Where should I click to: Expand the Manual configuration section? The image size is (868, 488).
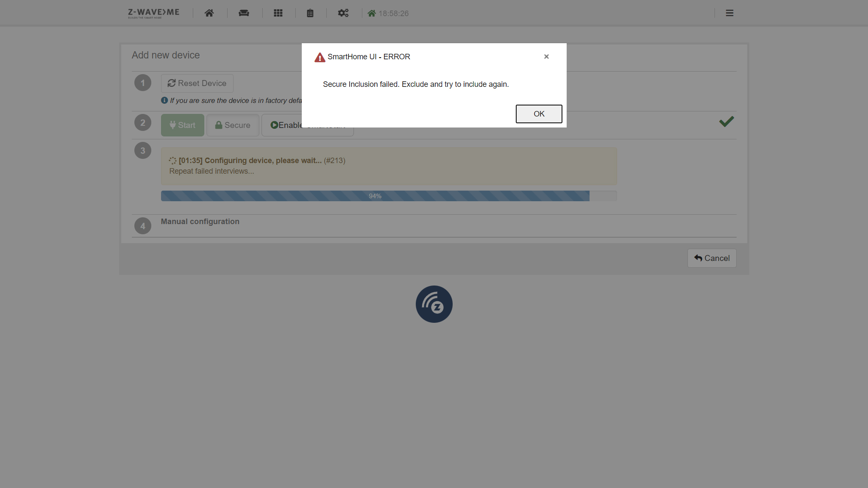coord(200,222)
